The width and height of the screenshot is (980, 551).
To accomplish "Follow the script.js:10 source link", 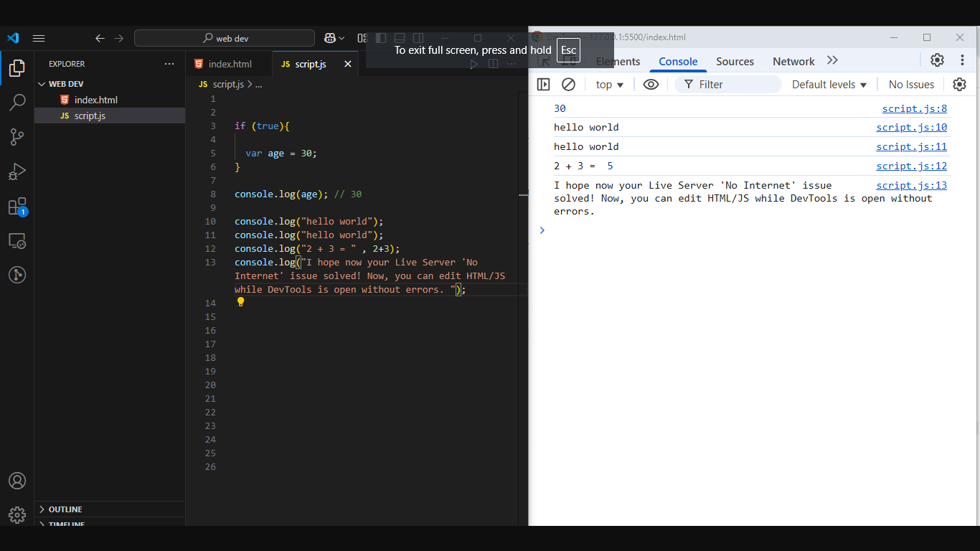I will [x=911, y=127].
